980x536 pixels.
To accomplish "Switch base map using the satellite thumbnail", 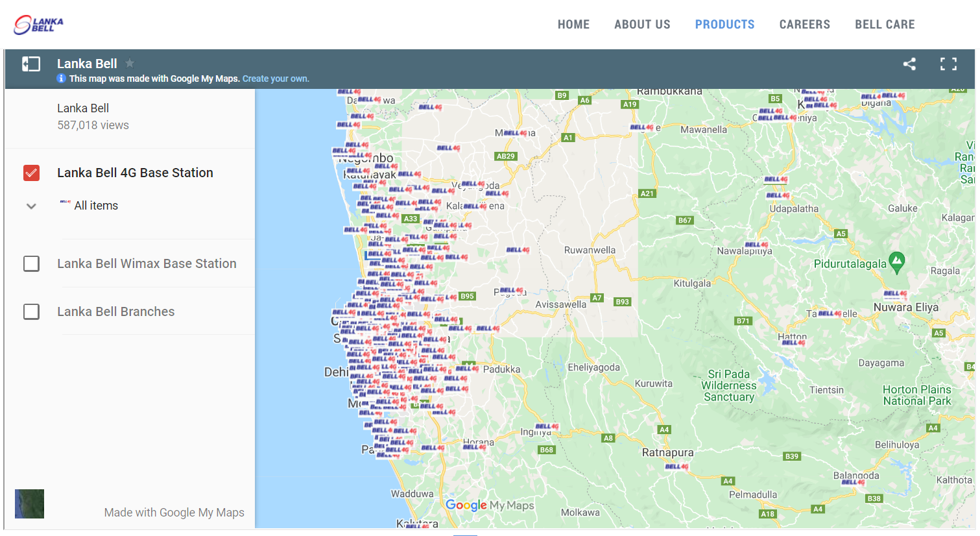I will [x=29, y=504].
